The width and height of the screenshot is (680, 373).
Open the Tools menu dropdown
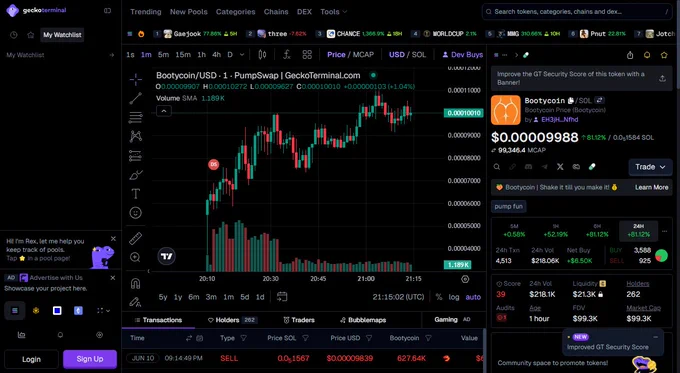[x=333, y=12]
